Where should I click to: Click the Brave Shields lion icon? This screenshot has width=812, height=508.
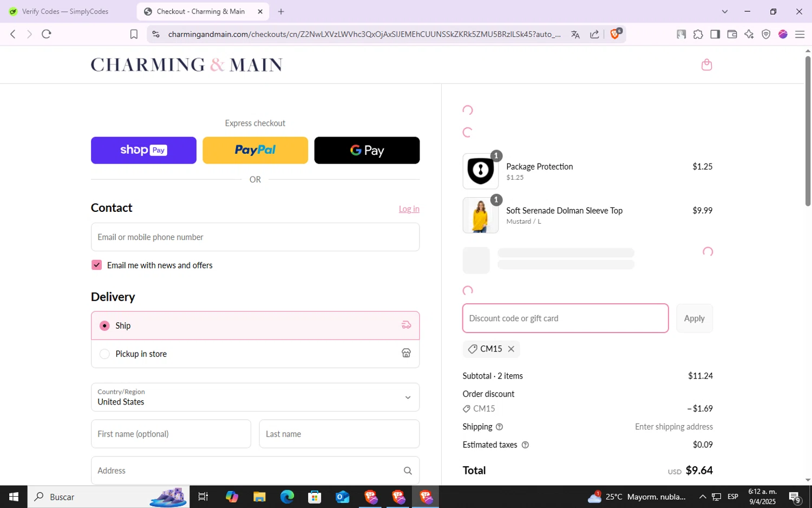[x=615, y=34]
